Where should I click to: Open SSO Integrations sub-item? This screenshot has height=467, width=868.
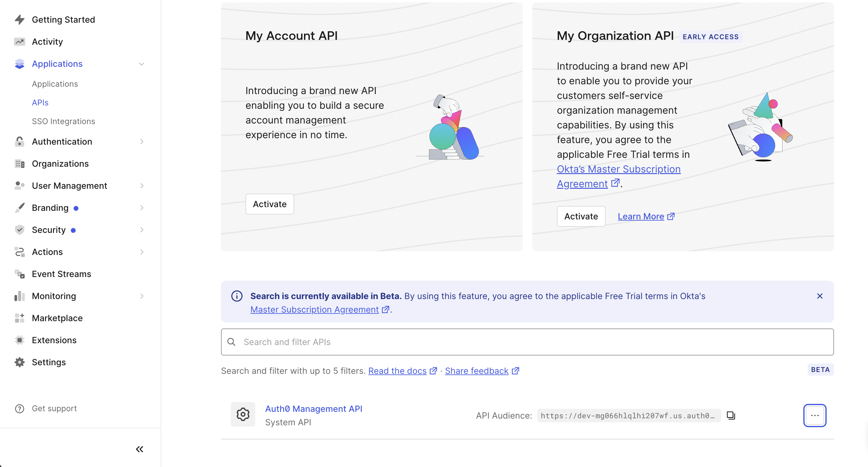[63, 121]
